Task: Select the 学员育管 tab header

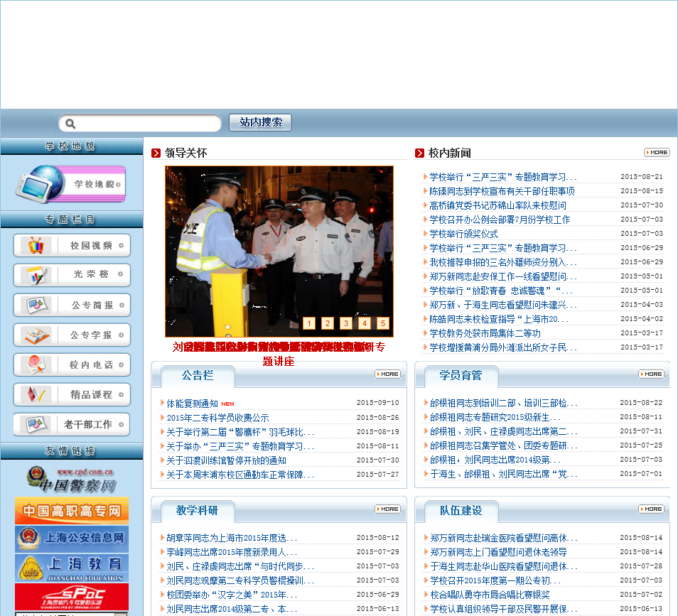Action: point(461,375)
